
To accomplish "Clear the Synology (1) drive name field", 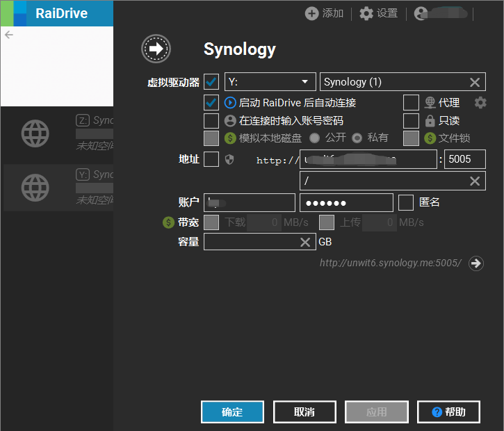I will (x=474, y=82).
